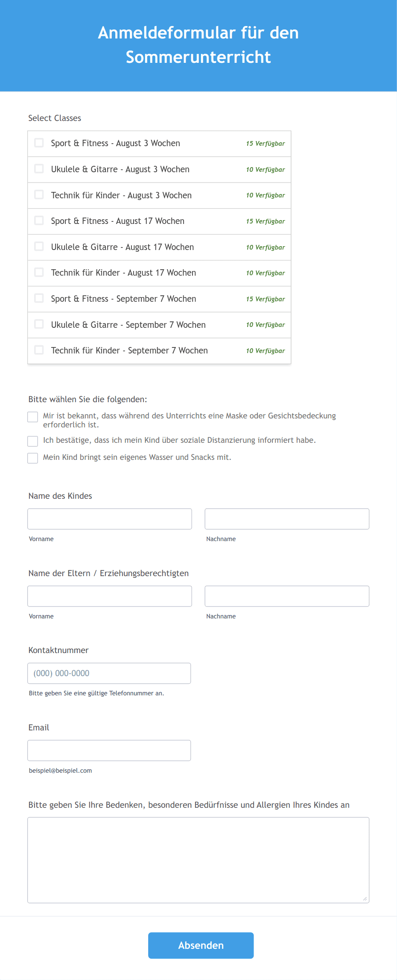Focus the parent's Vorname input
The height and width of the screenshot is (980, 397).
point(110,596)
